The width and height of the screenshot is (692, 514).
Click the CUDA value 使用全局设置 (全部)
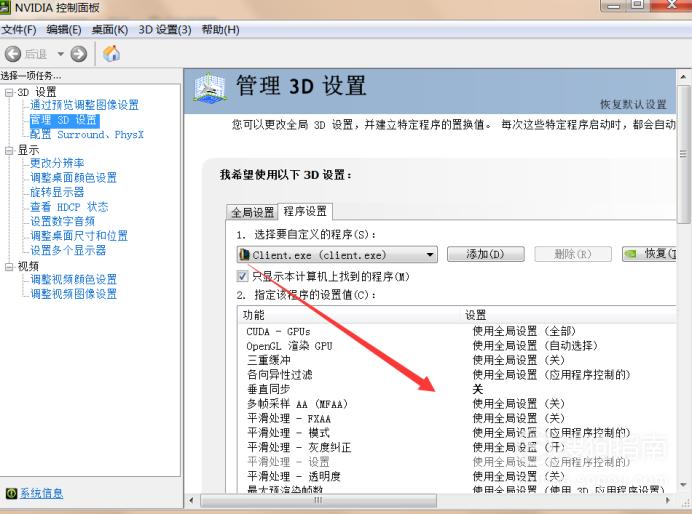tap(524, 332)
